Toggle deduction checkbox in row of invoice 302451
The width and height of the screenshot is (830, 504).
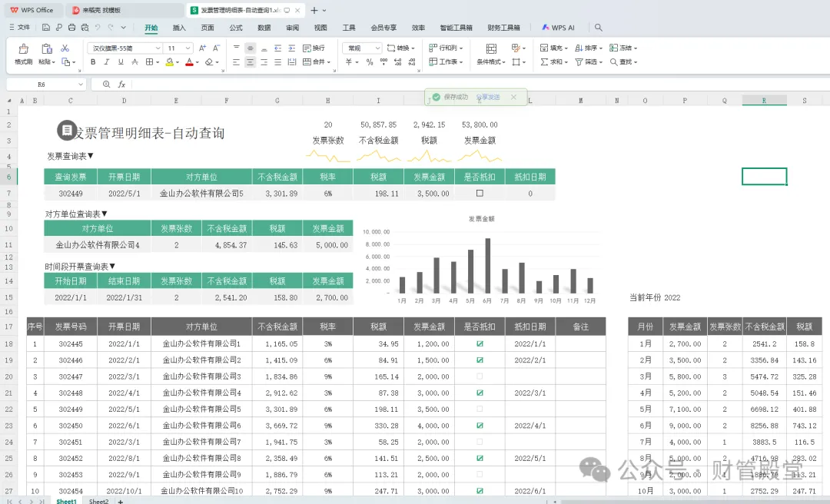pyautogui.click(x=480, y=442)
